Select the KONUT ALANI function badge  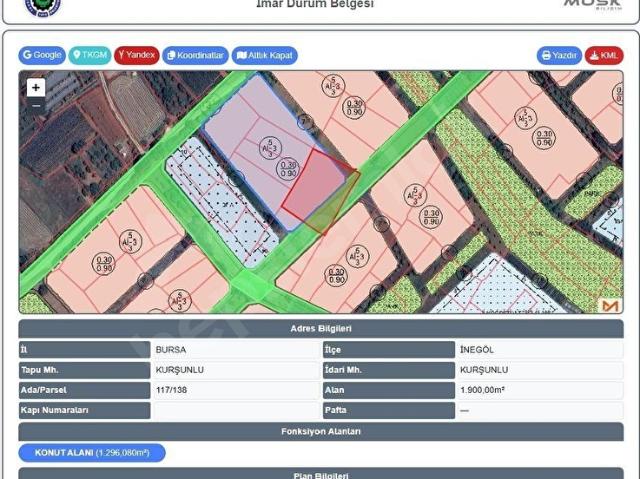point(92,453)
